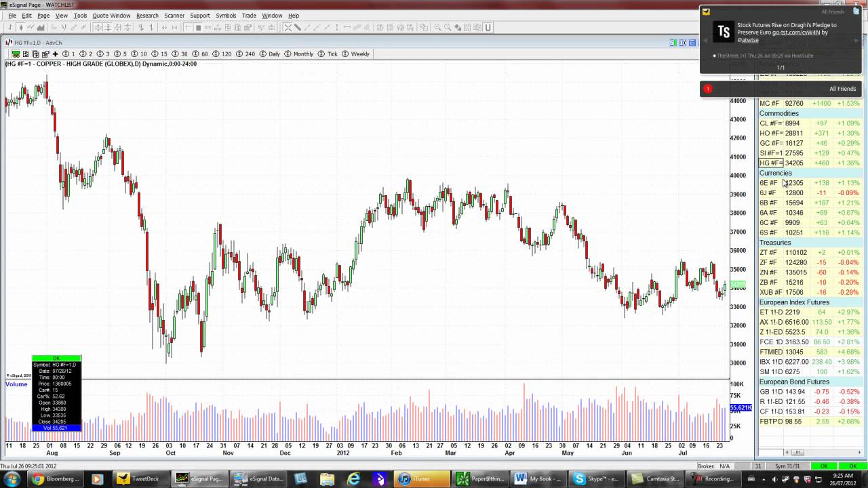Click the zoom out magnifier icon

click(447, 28)
